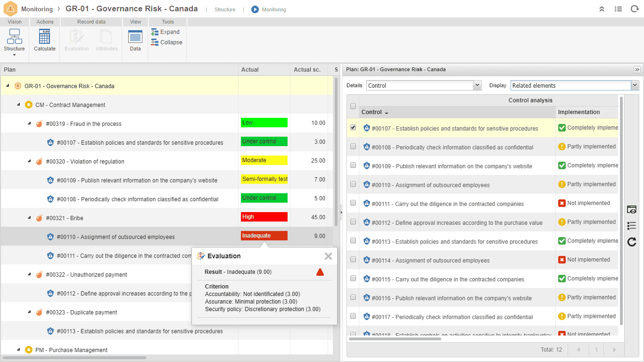Click the yellow Moderate rating of #00320

(264, 160)
